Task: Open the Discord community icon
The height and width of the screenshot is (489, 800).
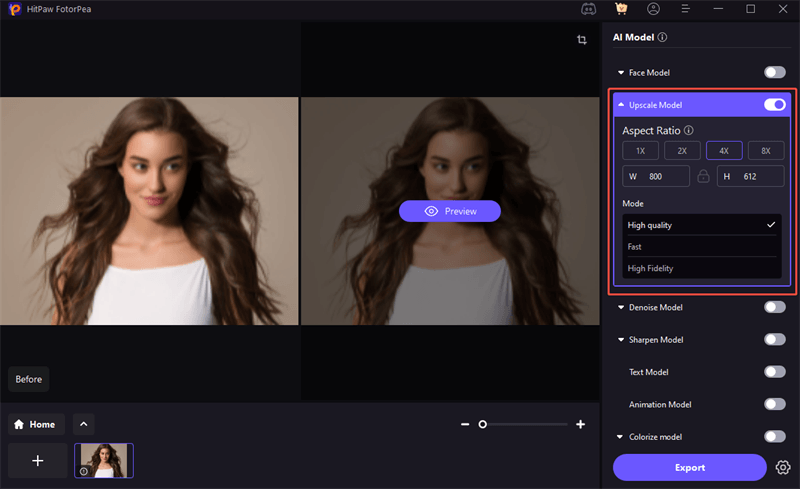Action: click(588, 9)
